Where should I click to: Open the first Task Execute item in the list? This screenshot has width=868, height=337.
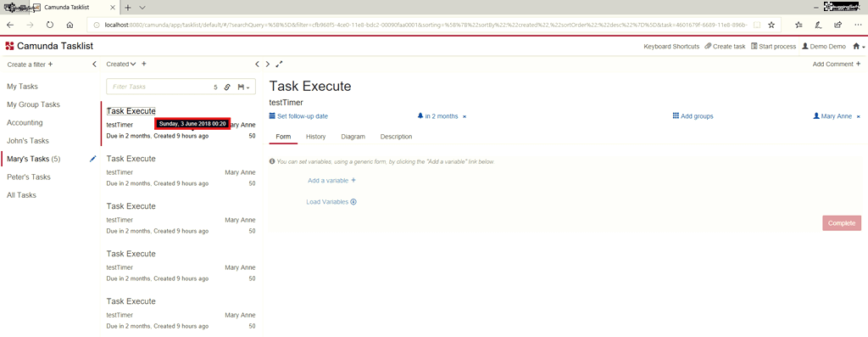tap(131, 111)
